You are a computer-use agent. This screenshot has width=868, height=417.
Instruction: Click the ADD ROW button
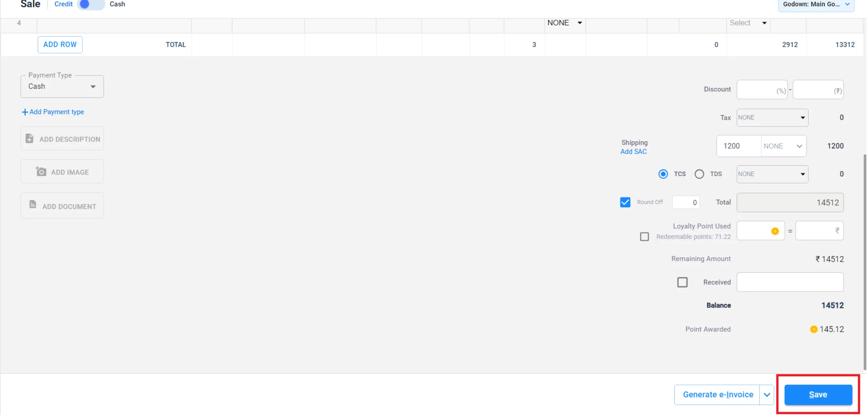click(x=60, y=44)
